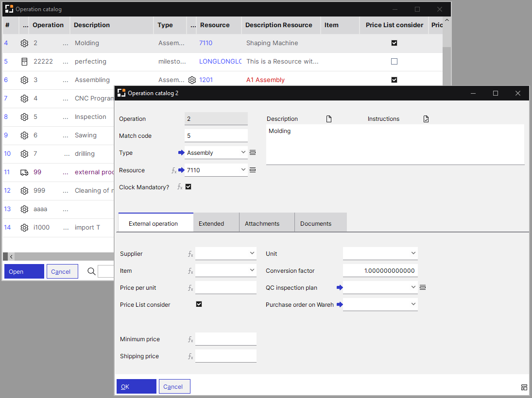Viewport: 532px width, 398px height.
Task: Switch to the Extended tab
Action: (211, 224)
